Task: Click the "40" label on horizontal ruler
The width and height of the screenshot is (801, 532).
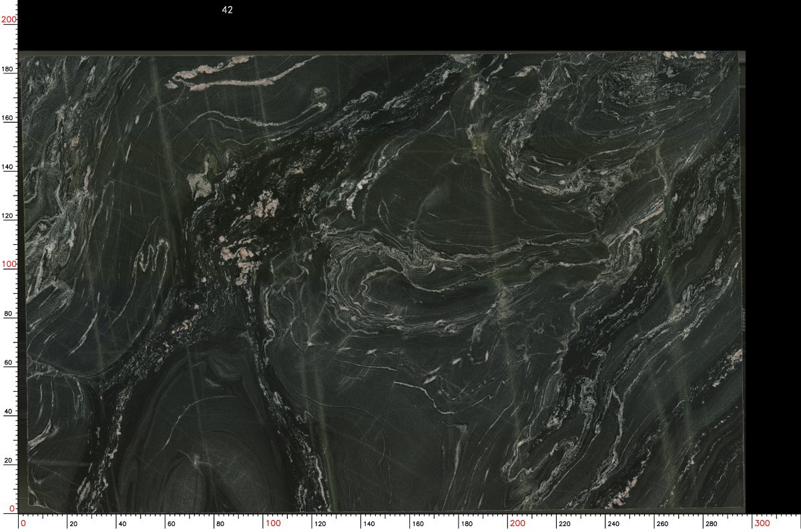Action: 121,524
